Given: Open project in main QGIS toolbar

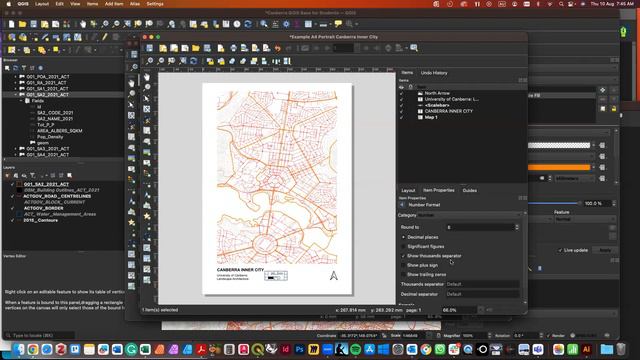Looking at the screenshot, I should pos(22,24).
